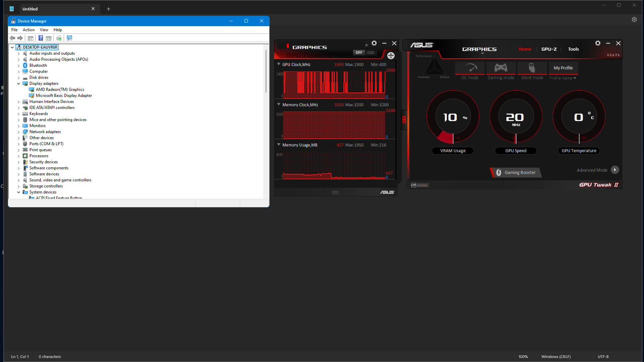This screenshot has height=362, width=644.
Task: Select Gaming mode gamepad icon
Action: click(x=501, y=68)
